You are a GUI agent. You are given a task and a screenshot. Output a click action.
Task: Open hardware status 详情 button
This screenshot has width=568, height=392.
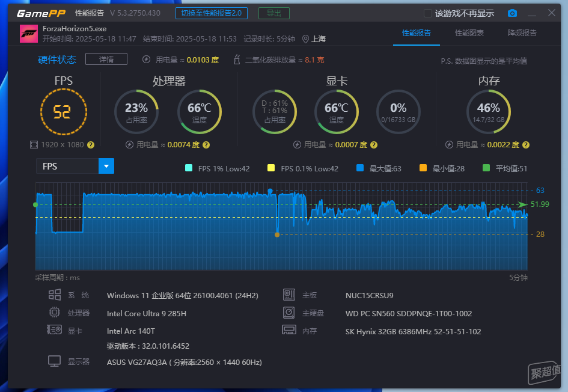click(106, 59)
